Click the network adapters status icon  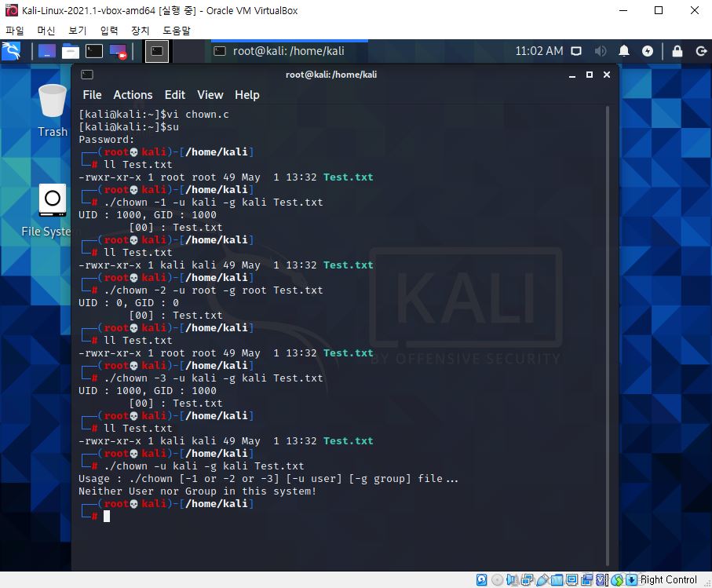pos(528,580)
